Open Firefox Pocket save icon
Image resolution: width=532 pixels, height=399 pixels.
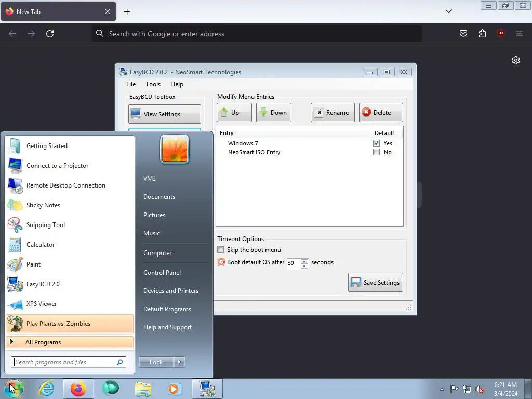(463, 33)
